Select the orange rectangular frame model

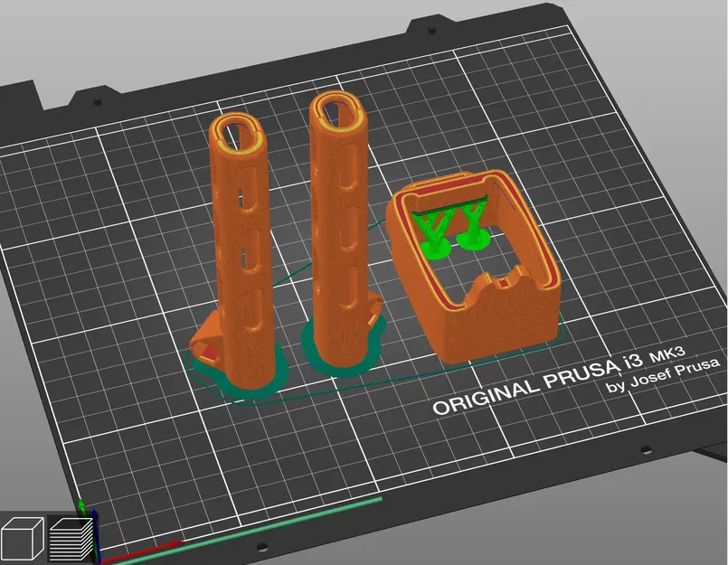point(474,267)
